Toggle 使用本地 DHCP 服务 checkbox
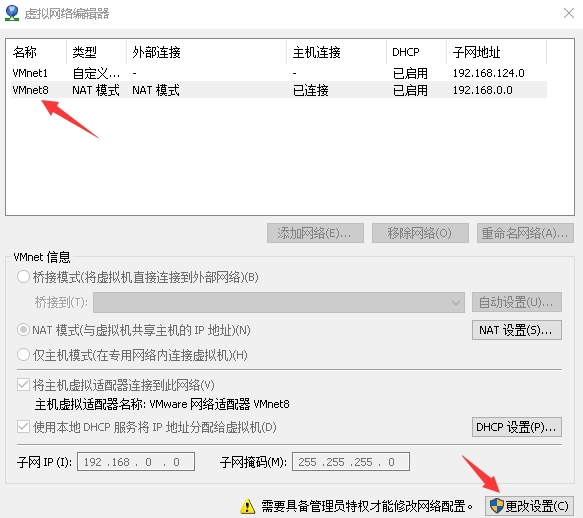This screenshot has width=583, height=518. 23,427
